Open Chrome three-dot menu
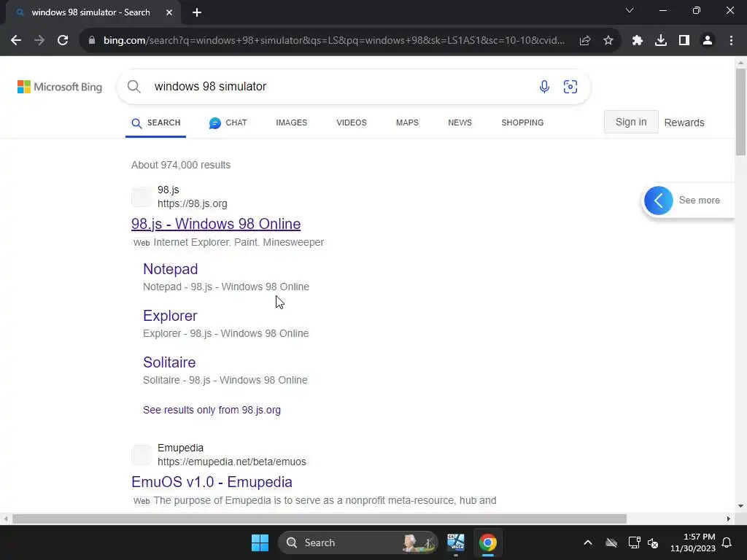This screenshot has height=560, width=747. coord(731,41)
